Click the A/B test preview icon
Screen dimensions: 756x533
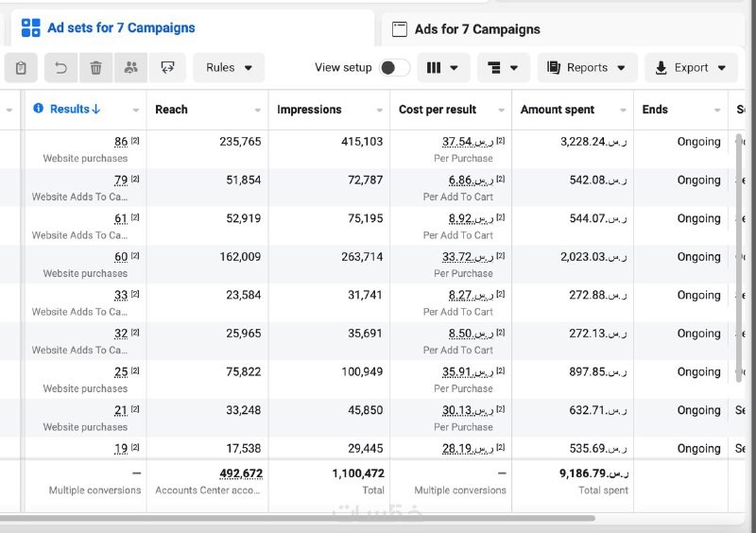[x=167, y=68]
